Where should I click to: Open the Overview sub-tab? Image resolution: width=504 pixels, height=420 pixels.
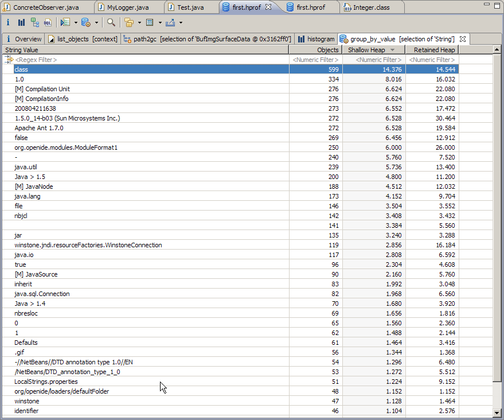[x=24, y=39]
